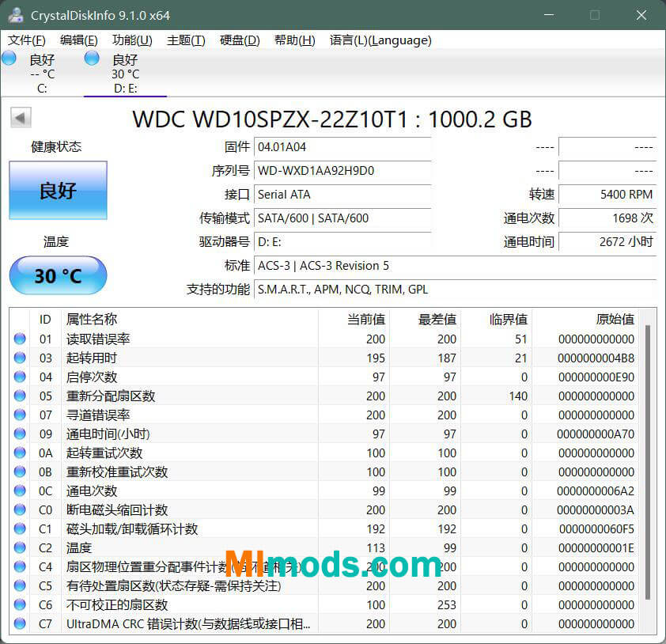Click status dot for attribute C5 有待处置扇区数
Image resolution: width=666 pixels, height=644 pixels.
20,585
